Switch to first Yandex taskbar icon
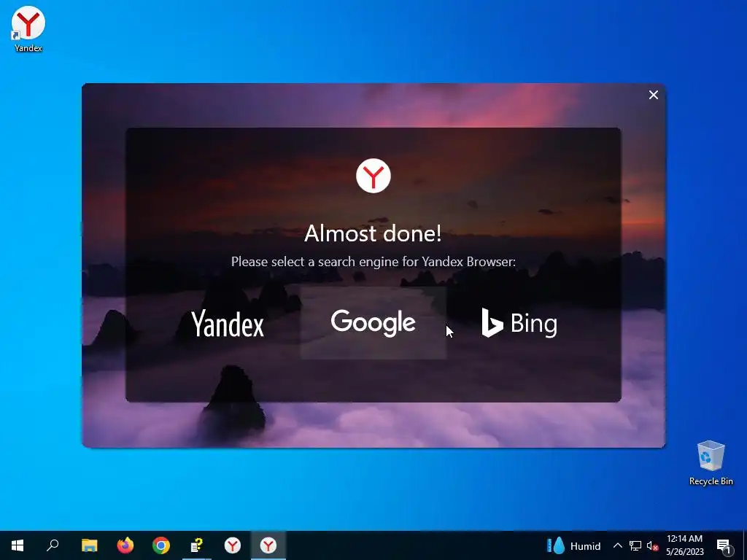Viewport: 747px width, 560px height. tap(233, 545)
